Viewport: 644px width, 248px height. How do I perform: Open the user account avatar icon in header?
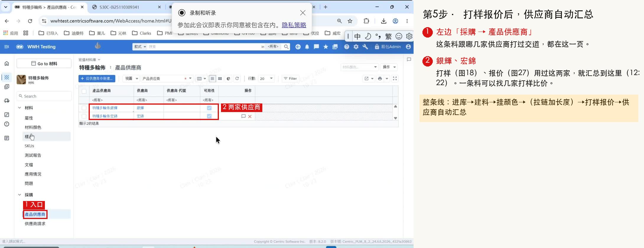tap(408, 47)
